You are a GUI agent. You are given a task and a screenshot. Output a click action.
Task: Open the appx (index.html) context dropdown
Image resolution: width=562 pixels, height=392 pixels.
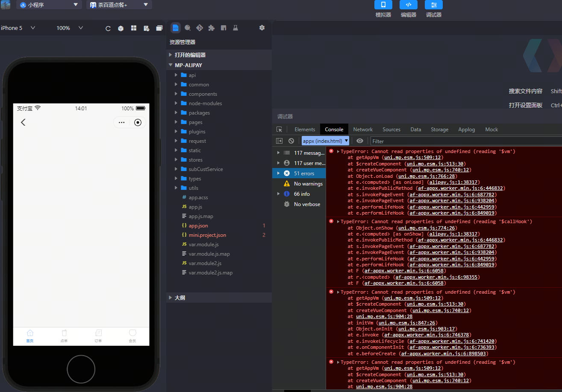click(326, 141)
